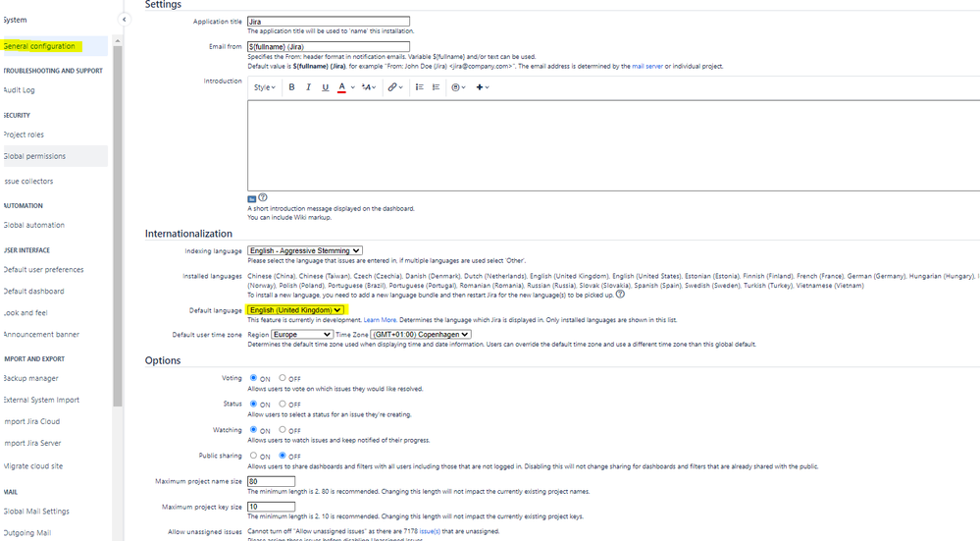Viewport: 980px width, 541px height.
Task: Open the help icon after language bundle text
Action: pos(620,294)
